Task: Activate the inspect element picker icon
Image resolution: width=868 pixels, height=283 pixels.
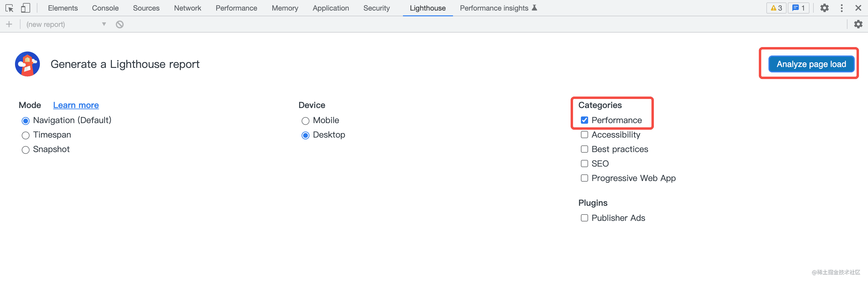Action: (x=9, y=8)
